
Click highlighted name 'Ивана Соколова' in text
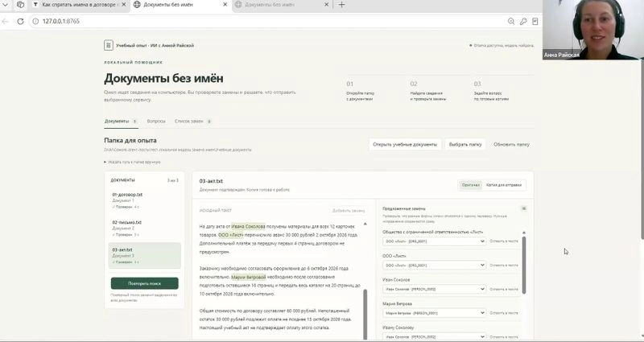coord(248,227)
